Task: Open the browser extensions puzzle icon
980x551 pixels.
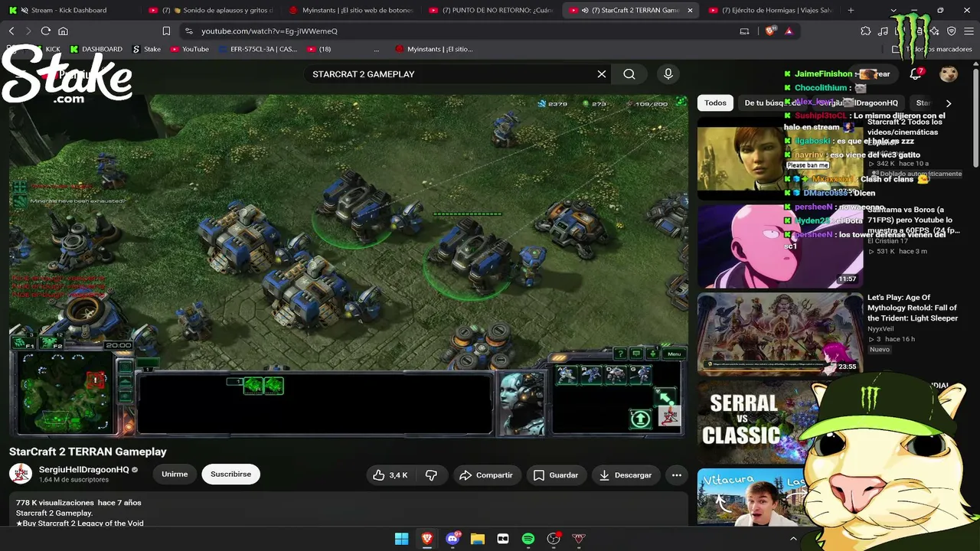Action: click(866, 31)
